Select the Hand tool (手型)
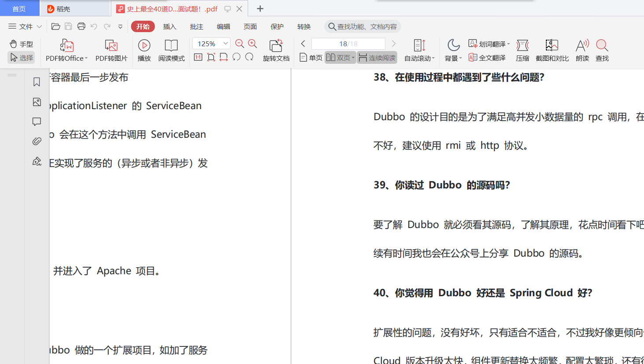The height and width of the screenshot is (364, 644). 21,44
